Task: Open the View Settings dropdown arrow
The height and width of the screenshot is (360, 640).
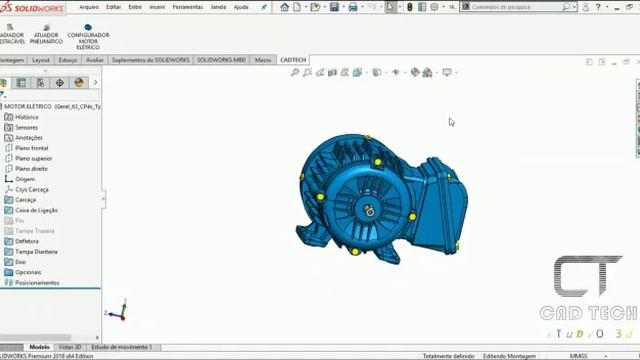Action: click(456, 73)
